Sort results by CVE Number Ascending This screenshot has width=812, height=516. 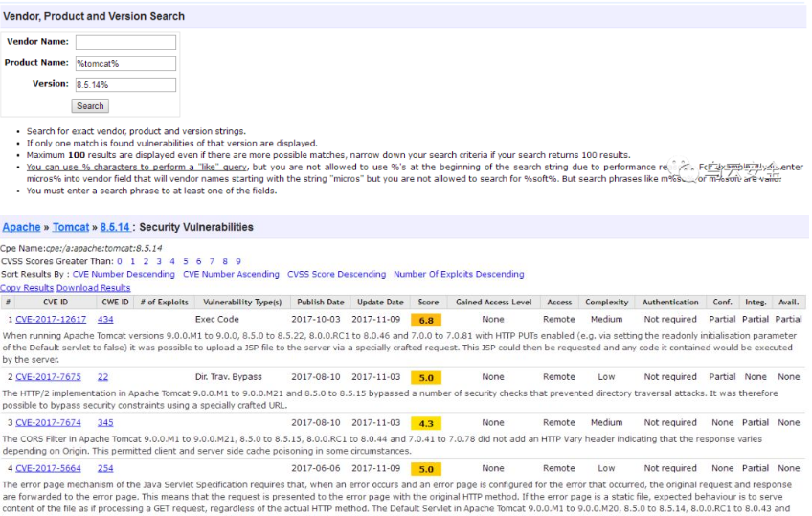(231, 275)
